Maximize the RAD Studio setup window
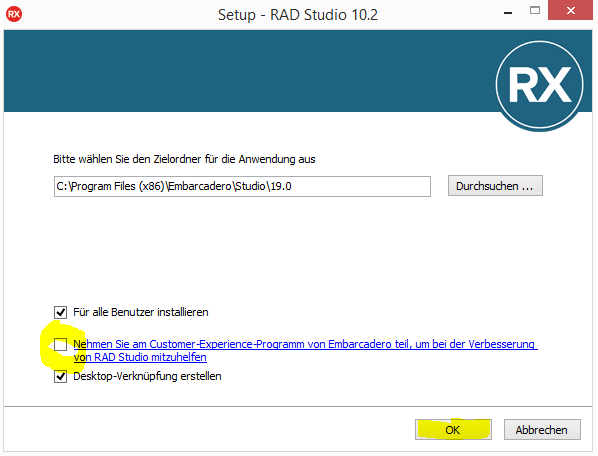598x456 pixels. point(535,10)
